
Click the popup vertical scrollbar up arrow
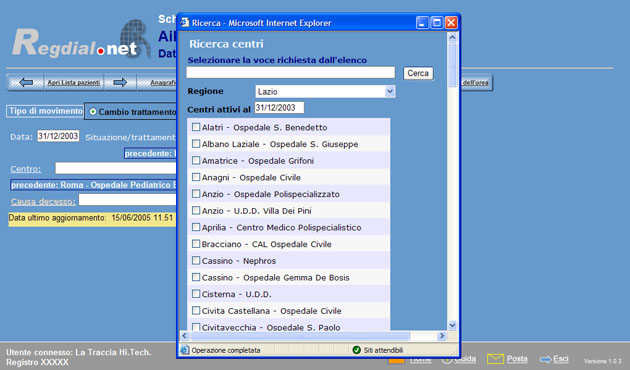(x=452, y=37)
